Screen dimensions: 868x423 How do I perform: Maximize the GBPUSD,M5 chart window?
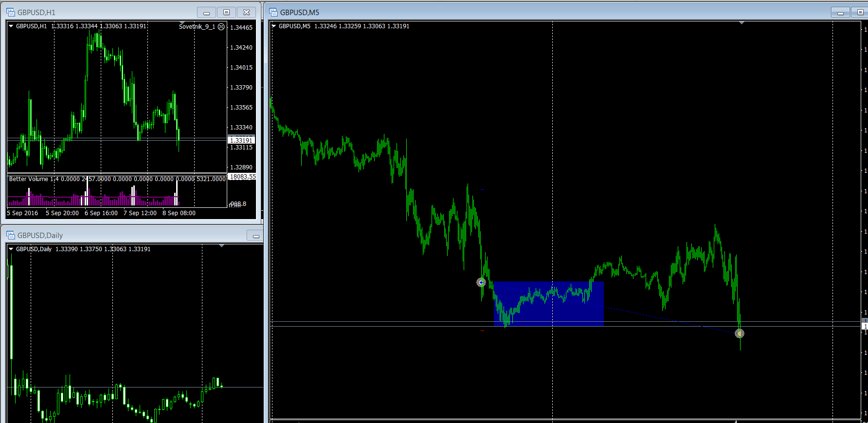tap(860, 13)
